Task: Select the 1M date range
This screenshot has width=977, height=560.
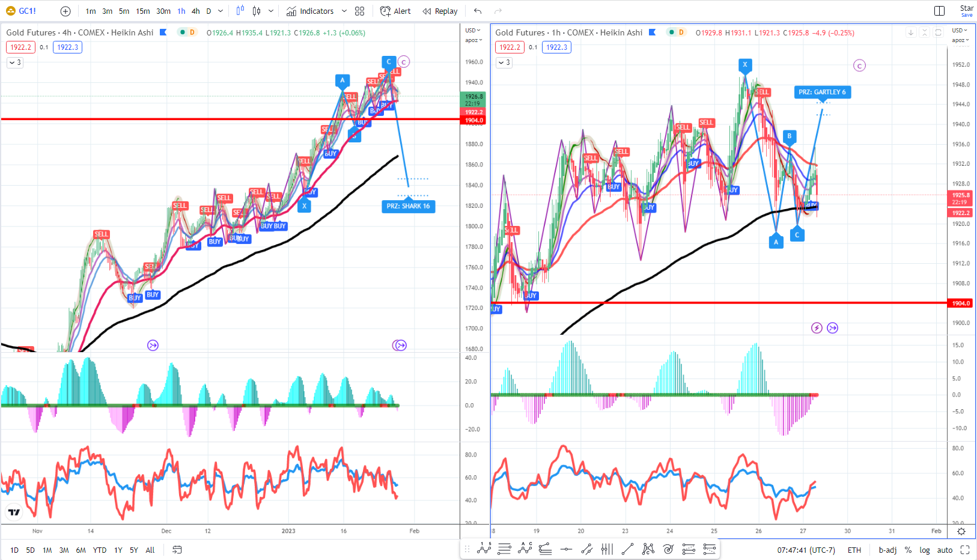Action: [x=47, y=550]
